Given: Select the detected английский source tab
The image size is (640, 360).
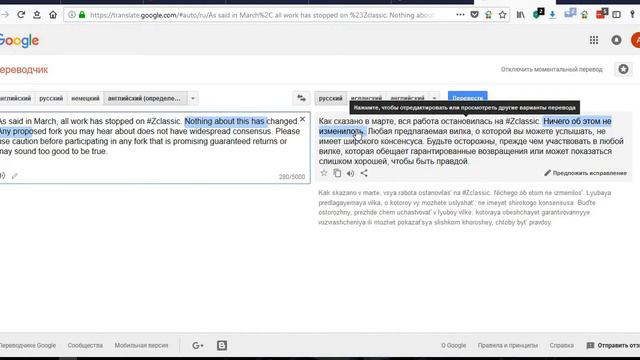Looking at the screenshot, I should point(145,98).
